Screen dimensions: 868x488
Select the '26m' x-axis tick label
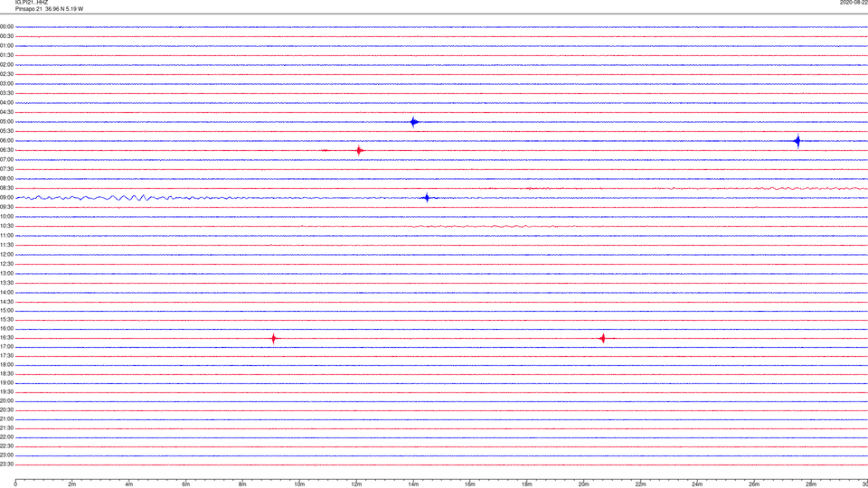(754, 484)
